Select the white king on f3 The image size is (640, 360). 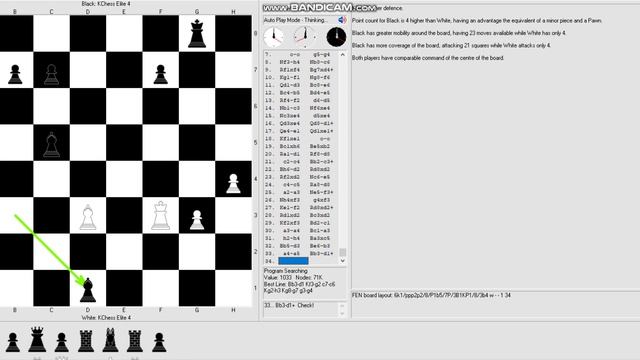160,216
